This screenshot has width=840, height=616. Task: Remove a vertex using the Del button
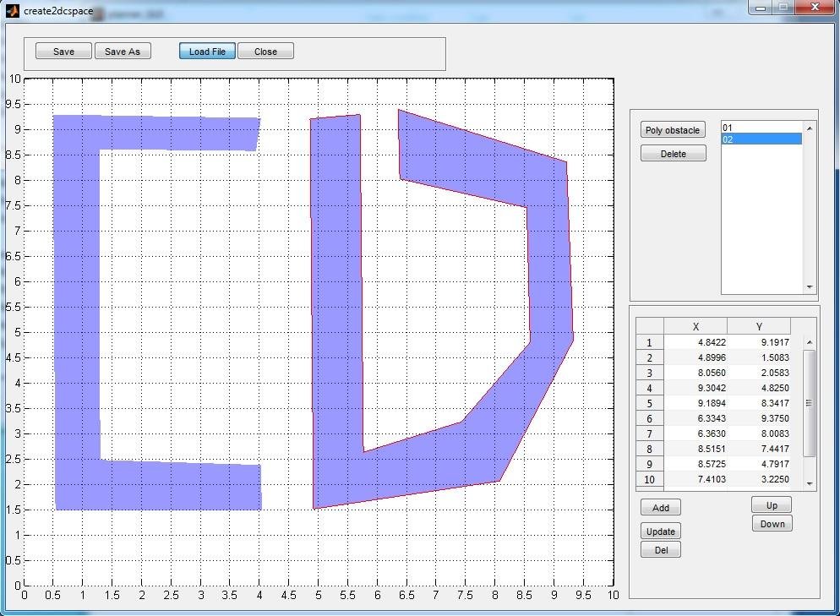[x=660, y=549]
